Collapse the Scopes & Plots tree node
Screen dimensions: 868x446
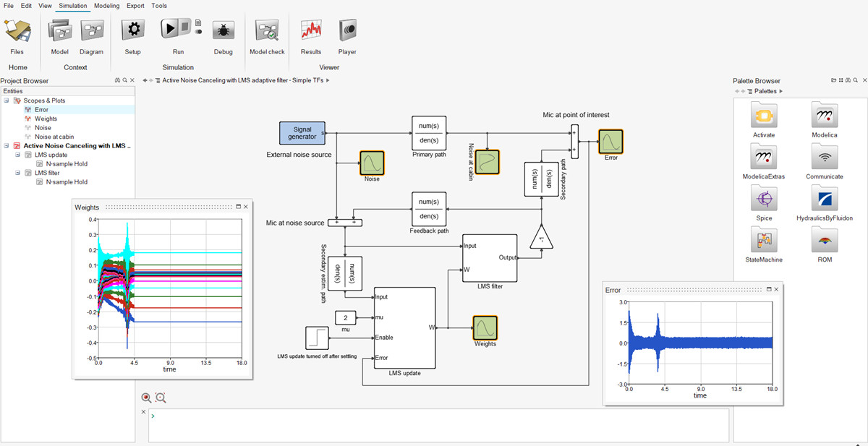(x=7, y=100)
